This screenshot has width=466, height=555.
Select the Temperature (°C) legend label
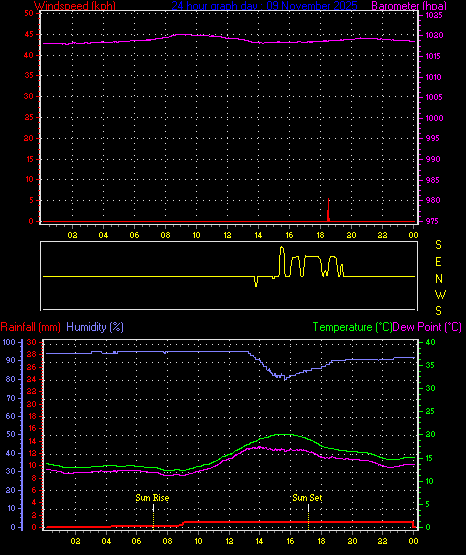(x=352, y=327)
